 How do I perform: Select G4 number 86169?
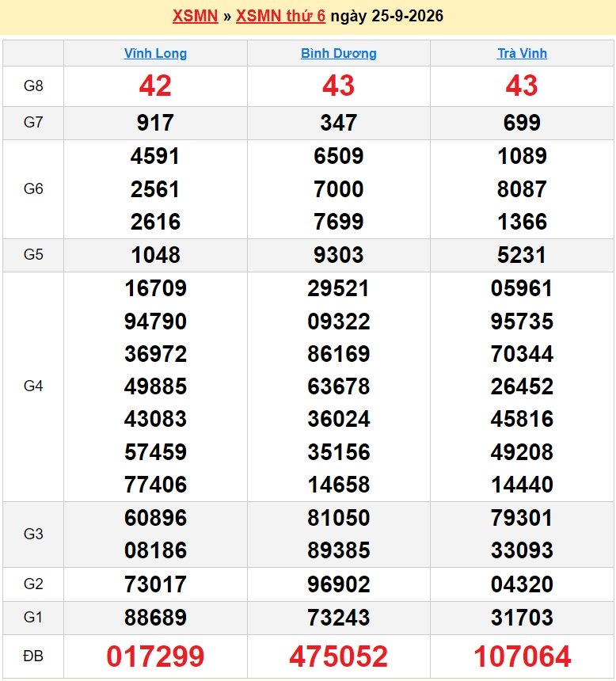tap(339, 354)
